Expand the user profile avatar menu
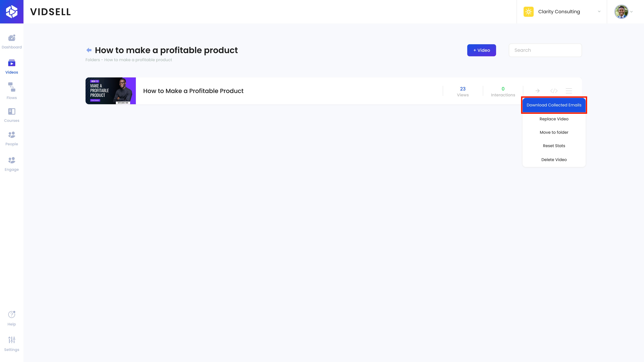The image size is (644, 362). pyautogui.click(x=624, y=12)
